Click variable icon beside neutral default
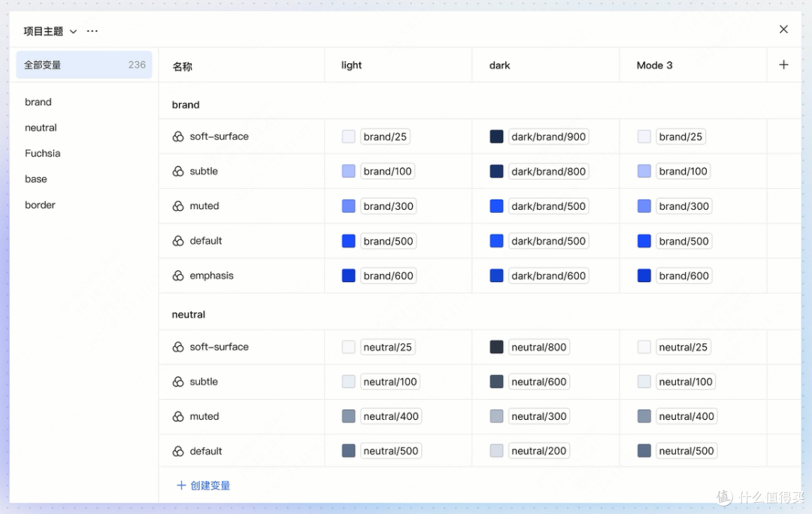The height and width of the screenshot is (514, 812). (x=178, y=452)
